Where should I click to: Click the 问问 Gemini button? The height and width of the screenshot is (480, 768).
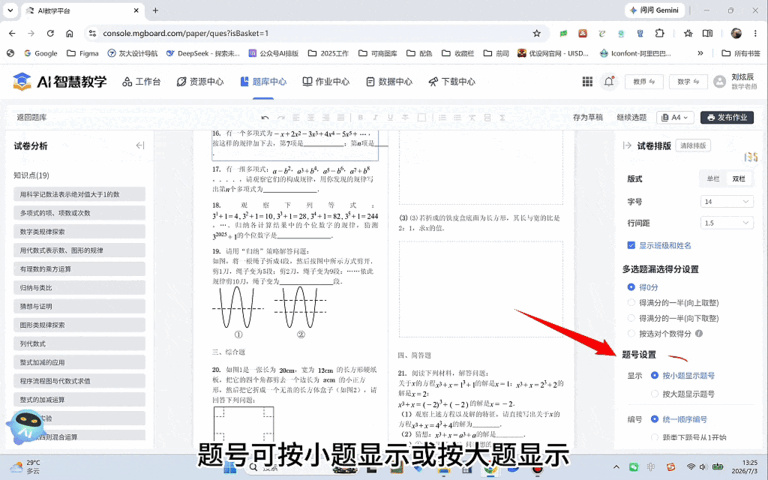654,10
